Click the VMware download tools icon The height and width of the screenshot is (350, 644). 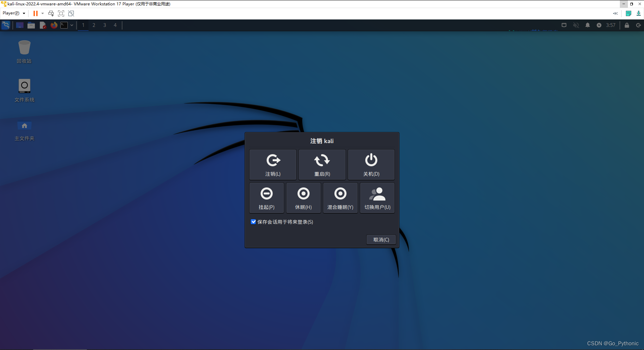(x=639, y=13)
